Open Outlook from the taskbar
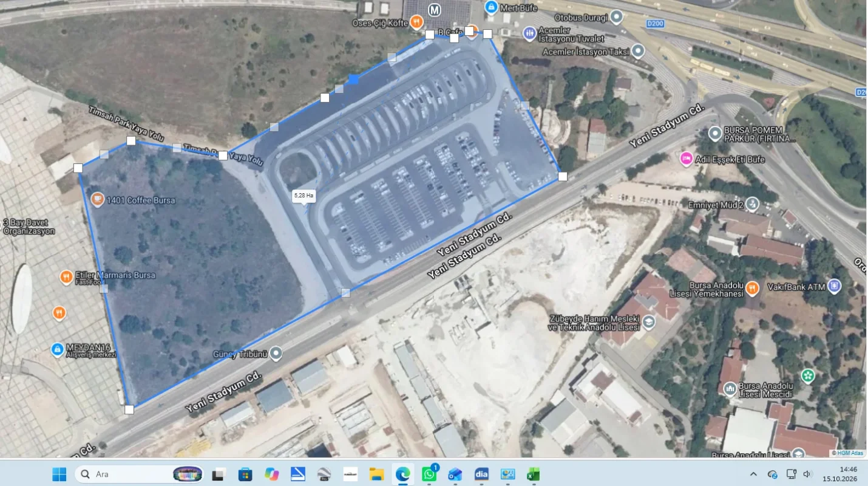The height and width of the screenshot is (486, 868). click(x=455, y=474)
